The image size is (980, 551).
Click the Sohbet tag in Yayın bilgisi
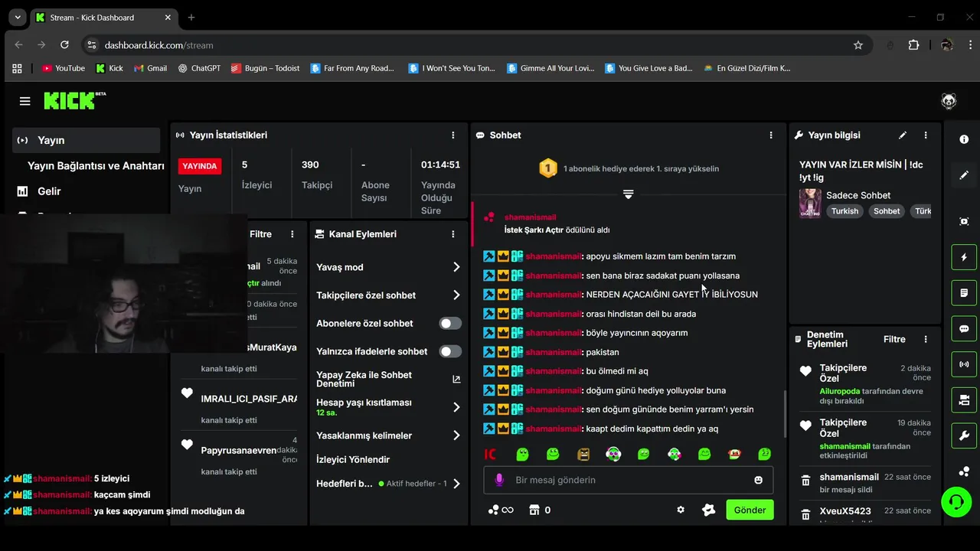(x=887, y=211)
